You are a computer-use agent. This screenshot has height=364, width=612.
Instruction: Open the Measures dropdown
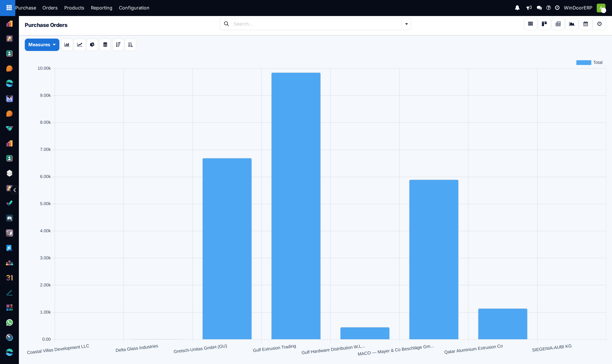tap(42, 45)
